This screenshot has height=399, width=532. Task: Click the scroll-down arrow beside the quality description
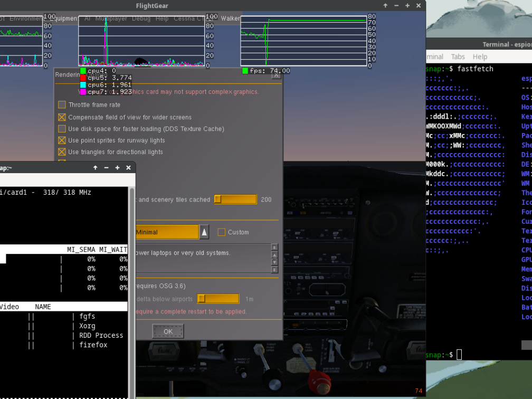pyautogui.click(x=274, y=262)
